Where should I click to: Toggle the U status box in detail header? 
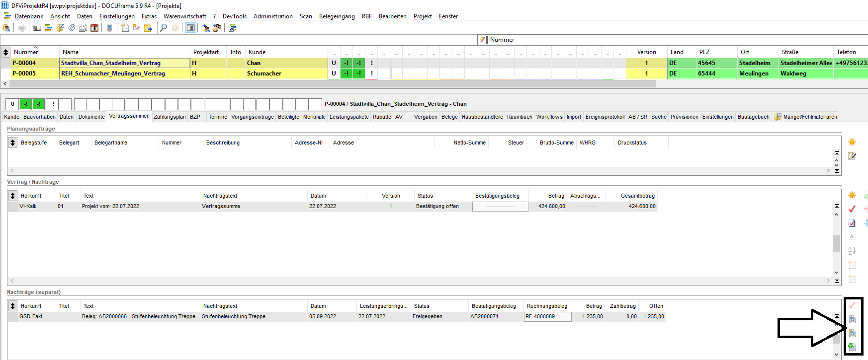(12, 104)
